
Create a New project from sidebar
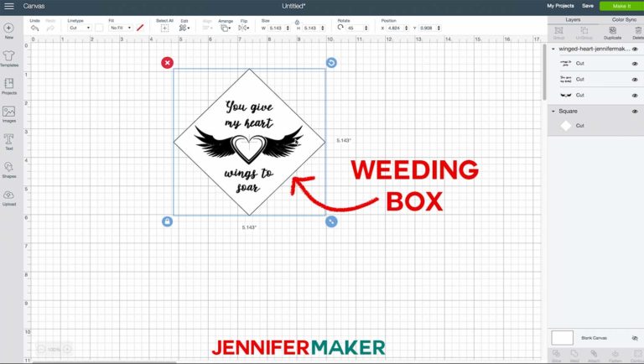pos(8,31)
